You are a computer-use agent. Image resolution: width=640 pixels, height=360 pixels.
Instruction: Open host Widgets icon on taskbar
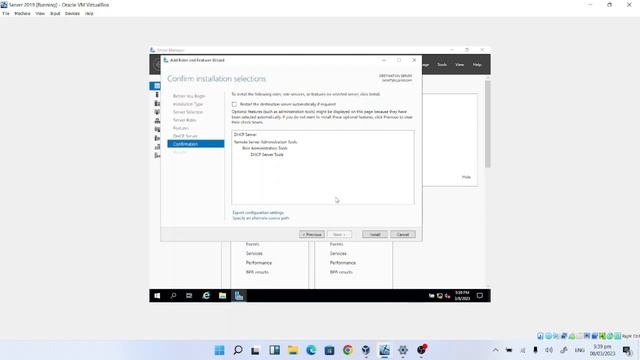coord(274,350)
